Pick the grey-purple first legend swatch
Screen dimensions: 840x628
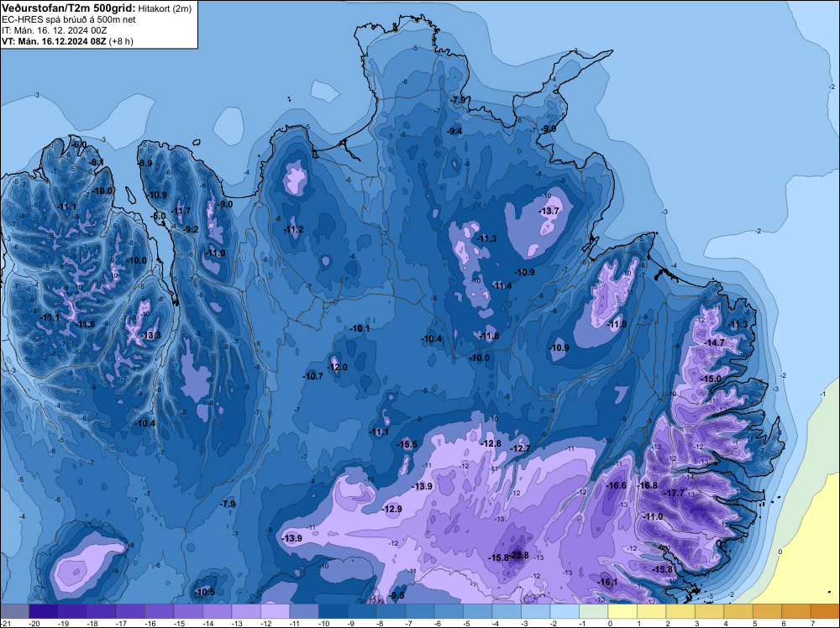tap(14, 611)
